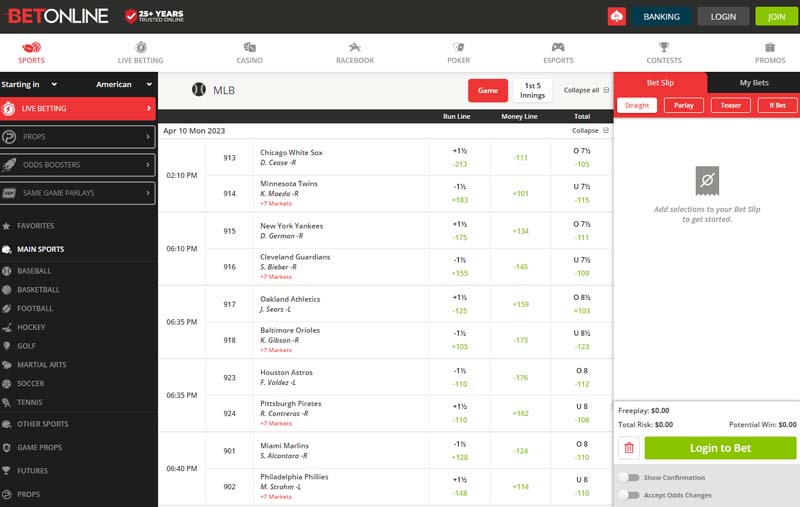Open +7 Markets under Pittsburgh Pirates
This screenshot has width=800, height=507.
(276, 423)
